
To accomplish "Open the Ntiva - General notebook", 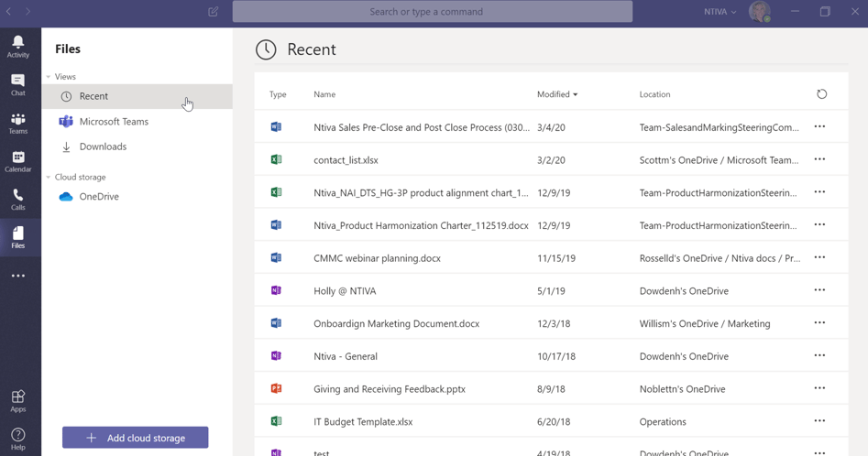I will (346, 356).
